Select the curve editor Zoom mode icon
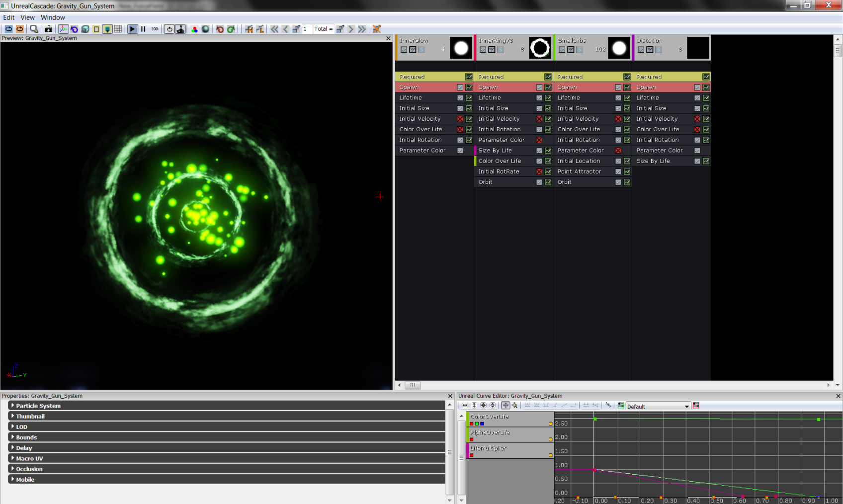Viewport: 843px width, 504px height. [514, 406]
